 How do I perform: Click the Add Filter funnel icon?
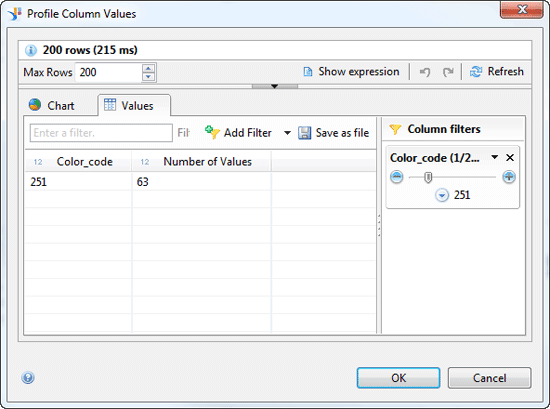click(x=212, y=132)
